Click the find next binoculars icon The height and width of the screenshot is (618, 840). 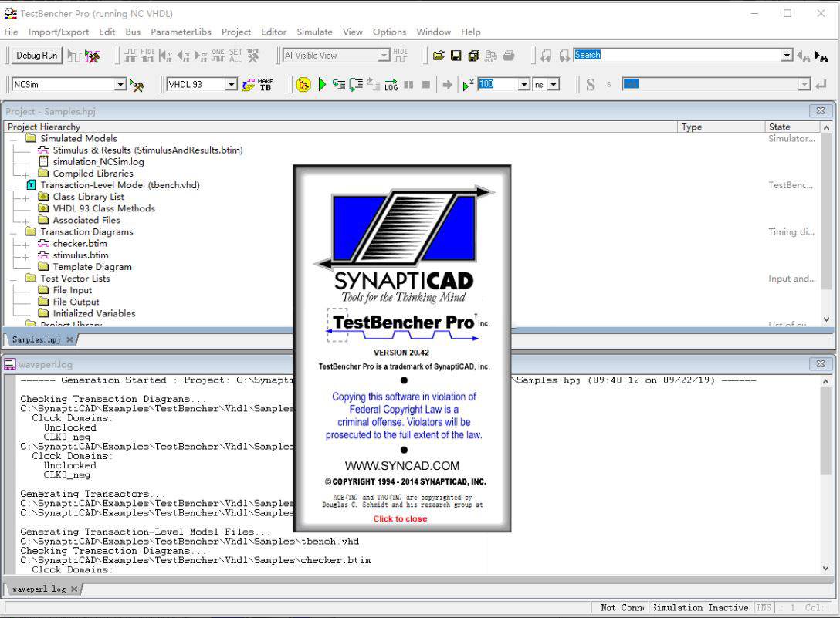pos(821,56)
